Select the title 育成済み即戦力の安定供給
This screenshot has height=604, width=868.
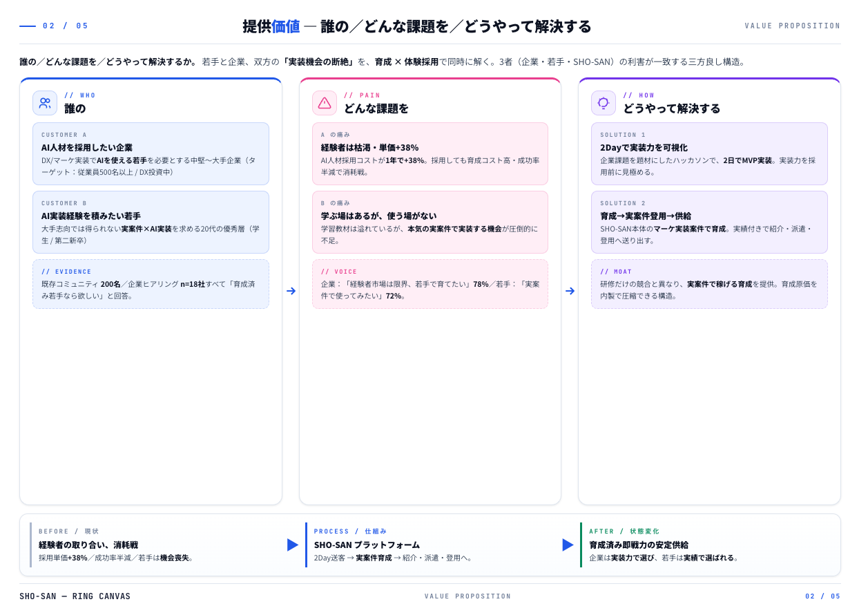click(x=639, y=545)
